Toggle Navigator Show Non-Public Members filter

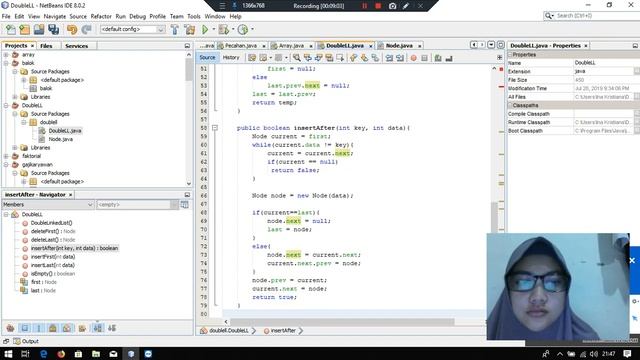coord(53,328)
